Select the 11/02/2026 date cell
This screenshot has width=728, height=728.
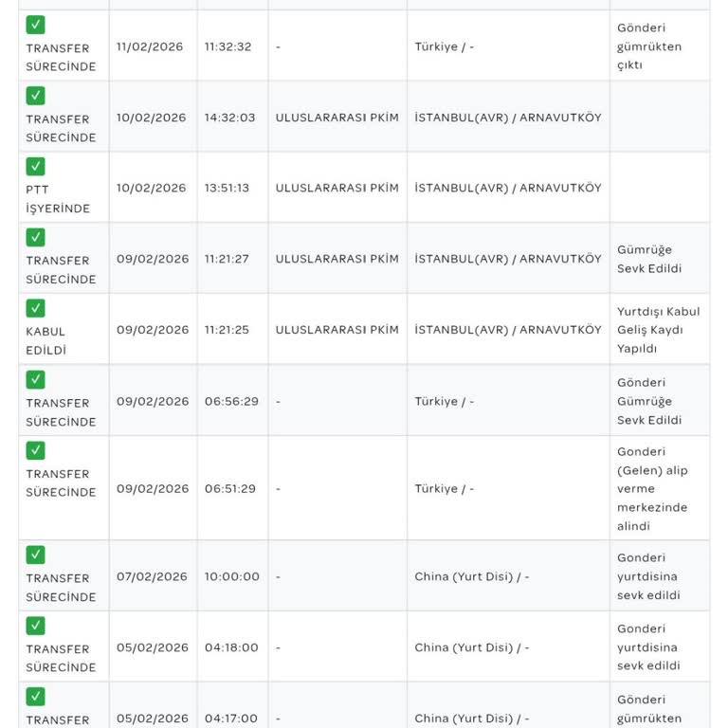pos(152,46)
